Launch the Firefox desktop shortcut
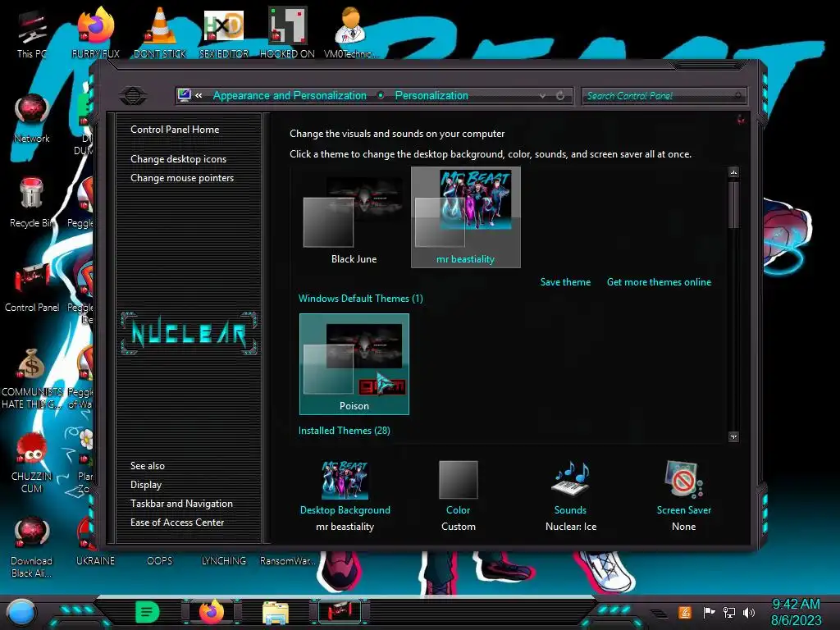 pos(95,32)
